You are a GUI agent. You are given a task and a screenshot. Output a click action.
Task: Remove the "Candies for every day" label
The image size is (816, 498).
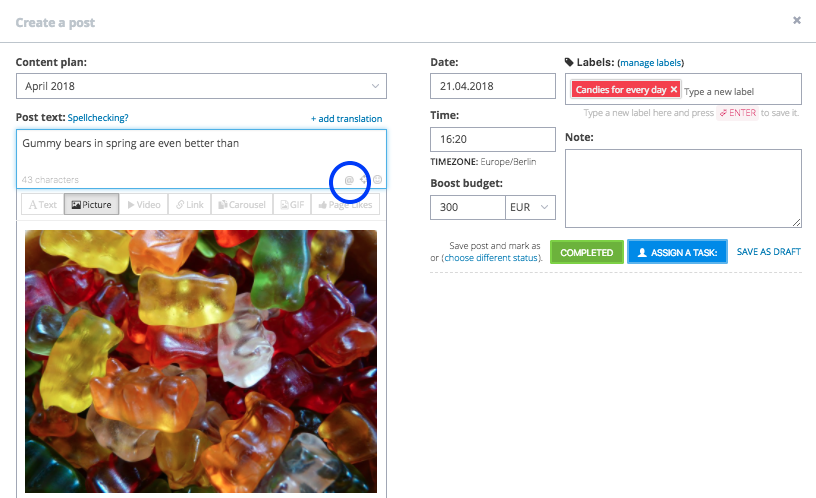[x=673, y=90]
